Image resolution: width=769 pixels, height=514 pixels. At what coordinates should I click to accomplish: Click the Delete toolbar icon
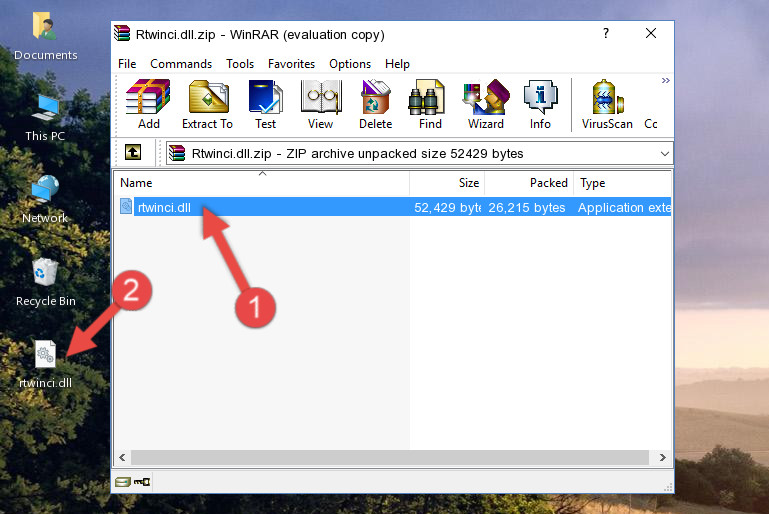pyautogui.click(x=375, y=104)
